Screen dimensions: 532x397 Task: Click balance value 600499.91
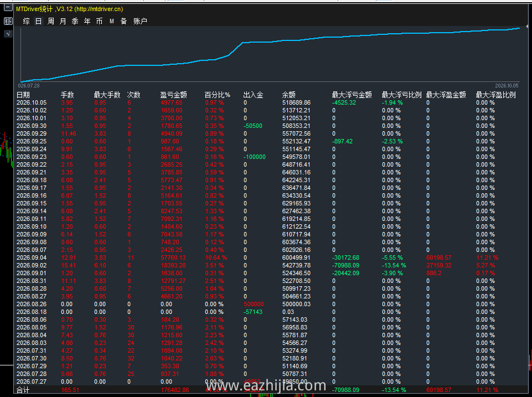coord(297,258)
